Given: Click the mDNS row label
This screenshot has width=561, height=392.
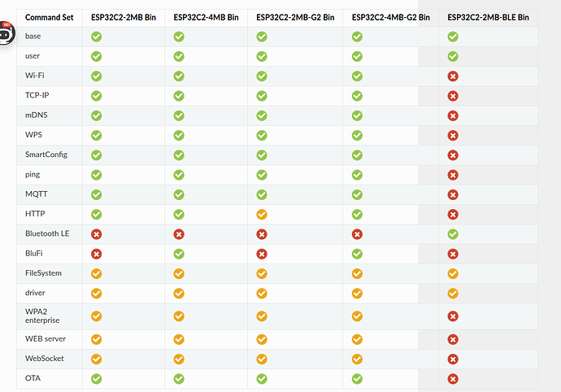Looking at the screenshot, I should click(x=37, y=115).
